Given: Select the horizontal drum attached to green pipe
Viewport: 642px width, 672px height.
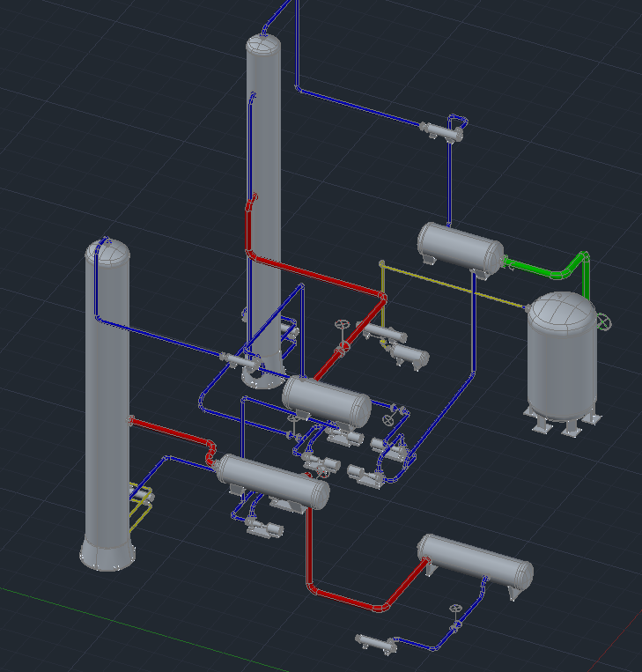Looking at the screenshot, I should [x=461, y=248].
